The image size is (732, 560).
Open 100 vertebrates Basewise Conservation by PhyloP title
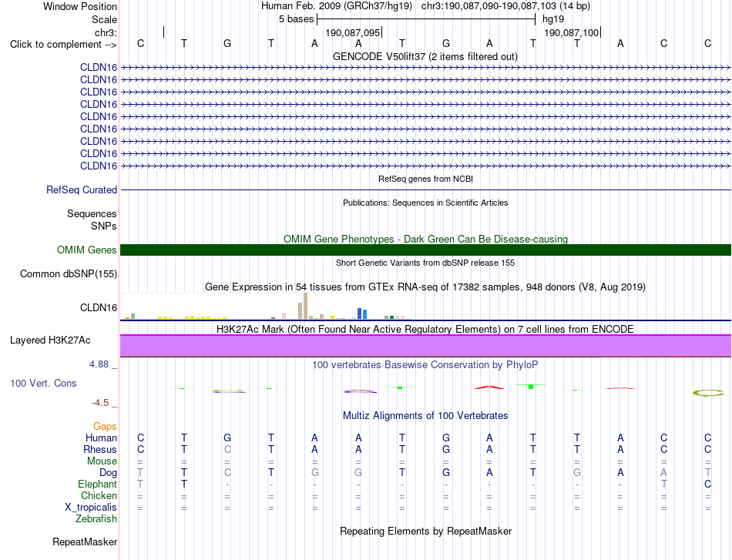coord(425,364)
